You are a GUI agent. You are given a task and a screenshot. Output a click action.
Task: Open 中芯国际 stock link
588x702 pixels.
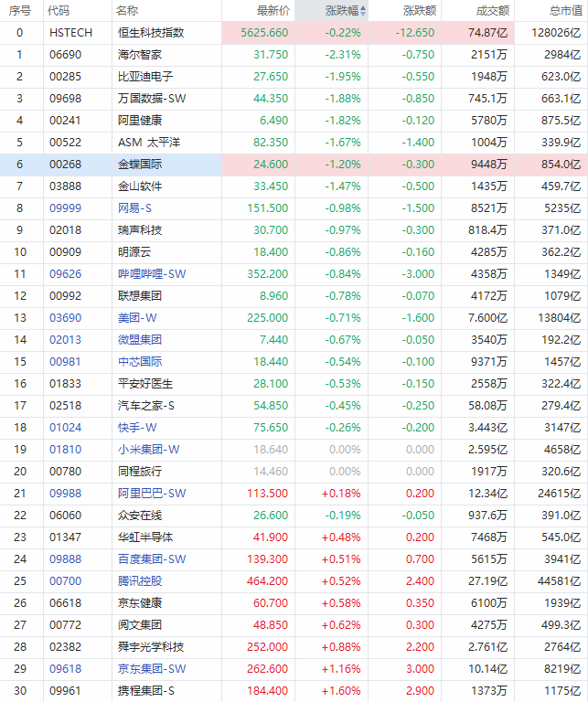coord(140,362)
